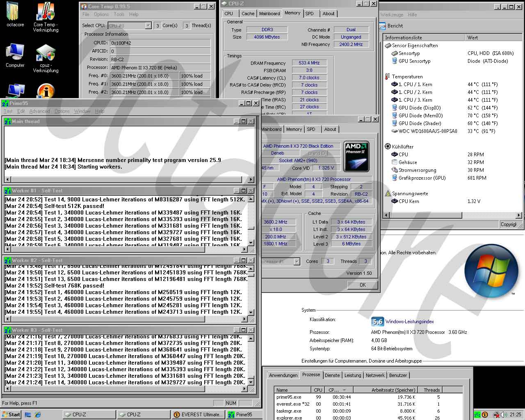
Task: Open the Processor selection dropdown in CPU-Z
Action: 297,261
